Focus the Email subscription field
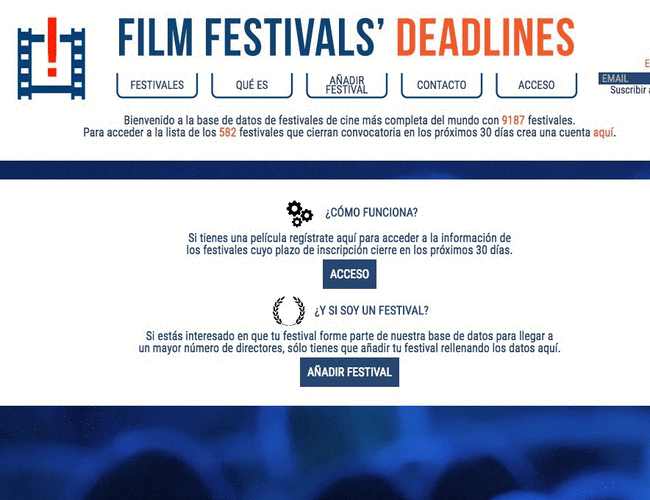Screen dimensions: 650x500 [627, 78]
